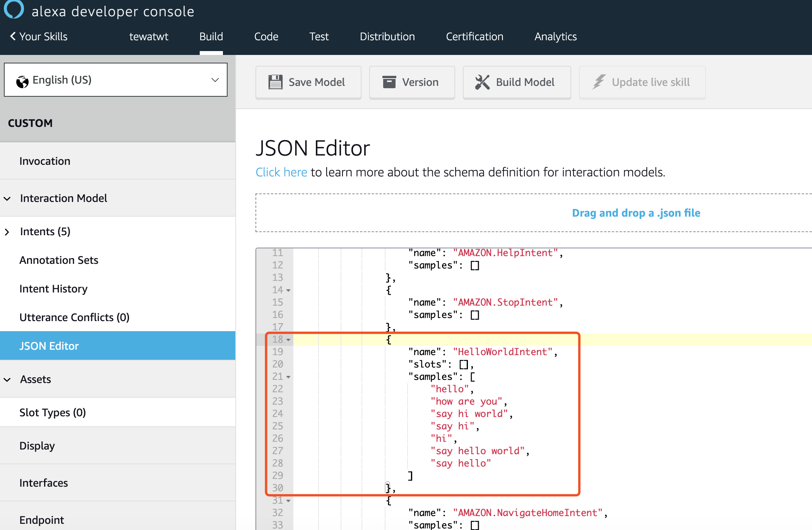The width and height of the screenshot is (812, 530).
Task: Click the "say hi" sample on line 25
Action: [452, 426]
